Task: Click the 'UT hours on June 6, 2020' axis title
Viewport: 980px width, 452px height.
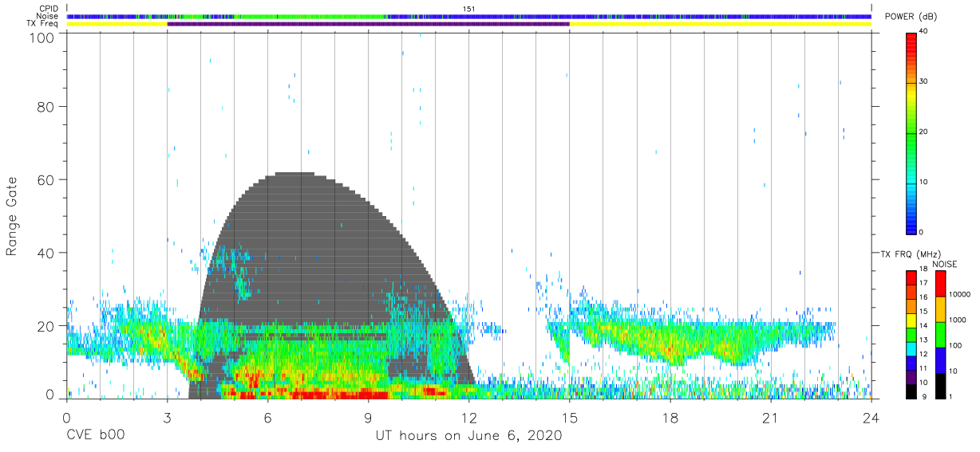Action: point(469,436)
